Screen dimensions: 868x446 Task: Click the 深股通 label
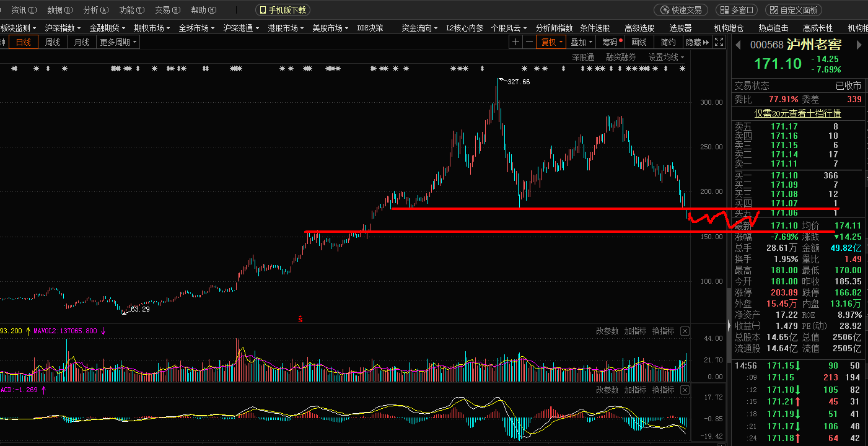click(x=583, y=57)
